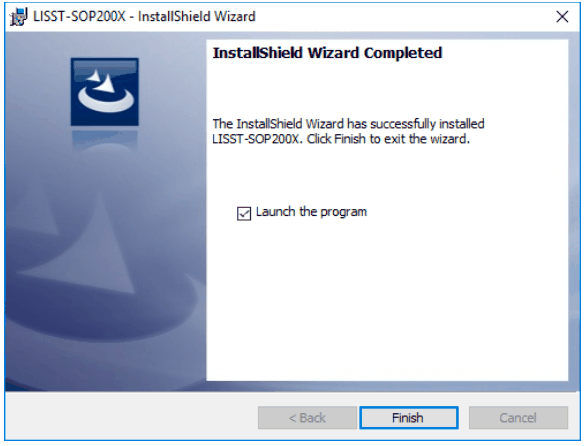Click the white crescent shape in the logo

pos(106,100)
